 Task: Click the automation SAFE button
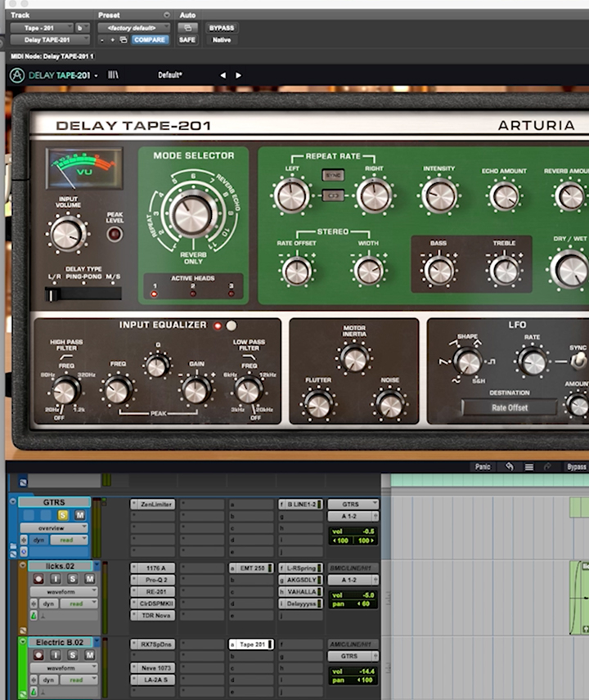(x=187, y=40)
